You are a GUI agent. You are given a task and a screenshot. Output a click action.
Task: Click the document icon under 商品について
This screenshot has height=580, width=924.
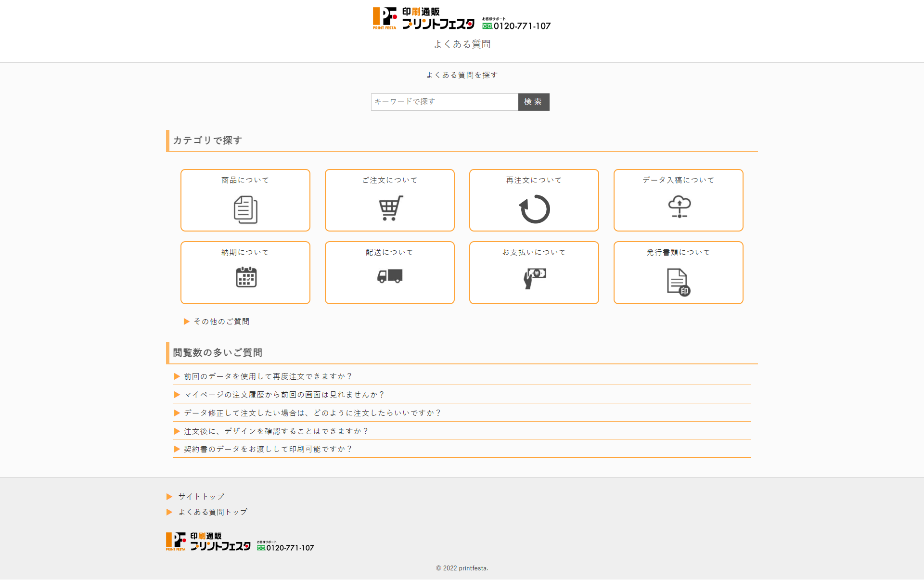click(x=245, y=209)
